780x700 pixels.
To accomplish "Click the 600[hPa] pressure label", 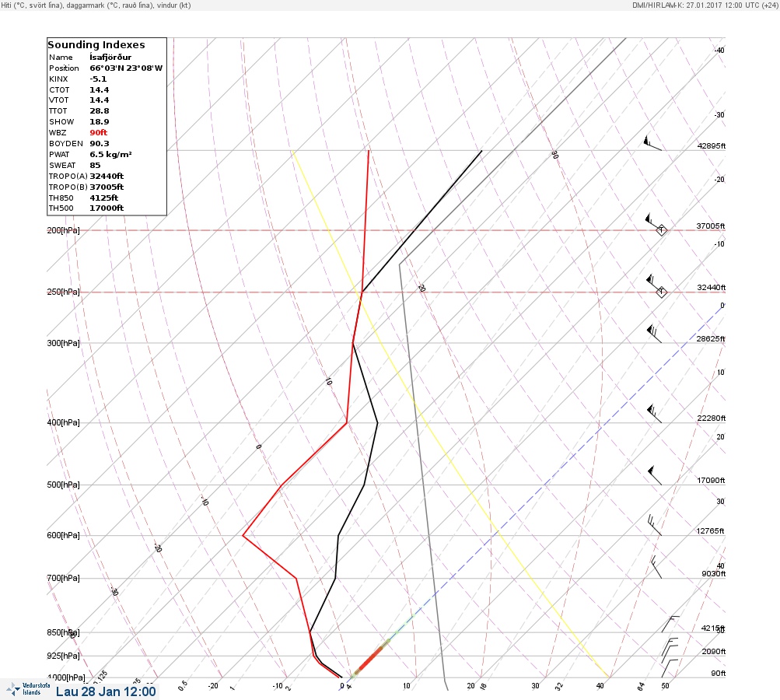I will (63, 535).
